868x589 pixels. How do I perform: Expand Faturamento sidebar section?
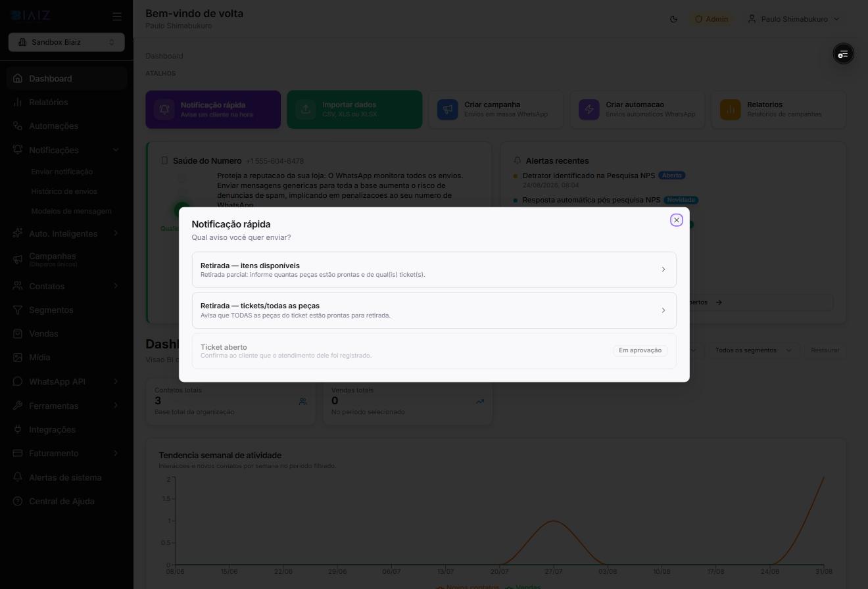click(x=66, y=453)
